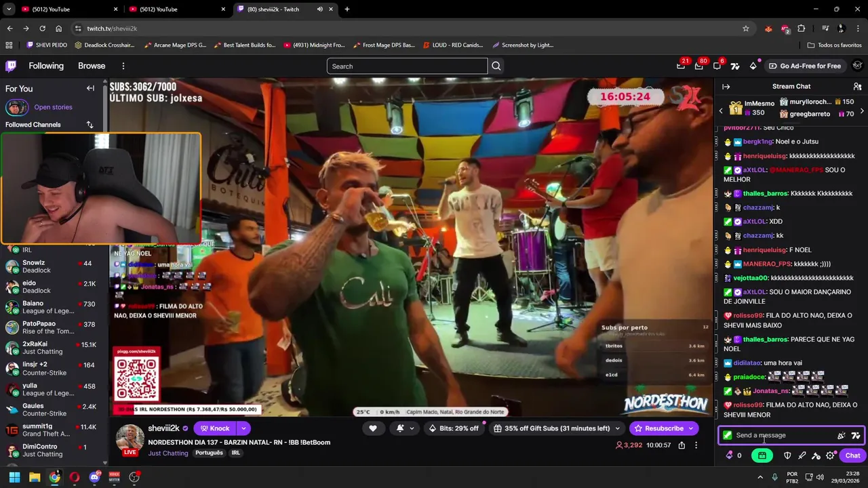Open the 7TV menu in top bar
Image resolution: width=868 pixels, height=488 pixels.
[735, 66]
